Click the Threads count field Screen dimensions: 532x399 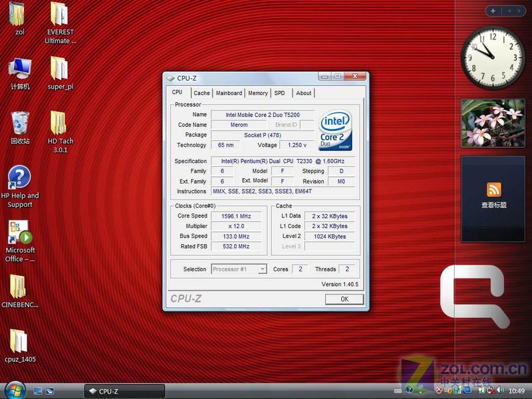346,269
